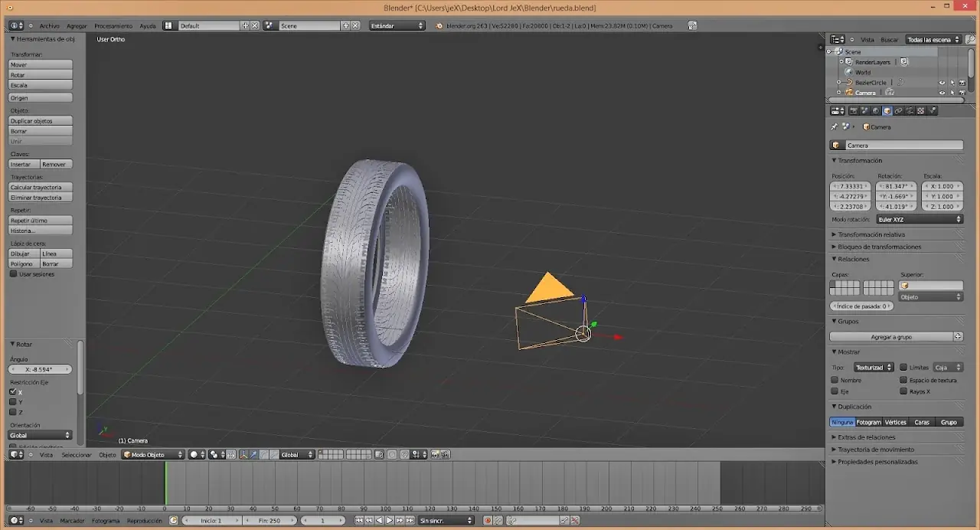Open the Scene properties tab icon
This screenshot has height=530, width=980.
(865, 110)
